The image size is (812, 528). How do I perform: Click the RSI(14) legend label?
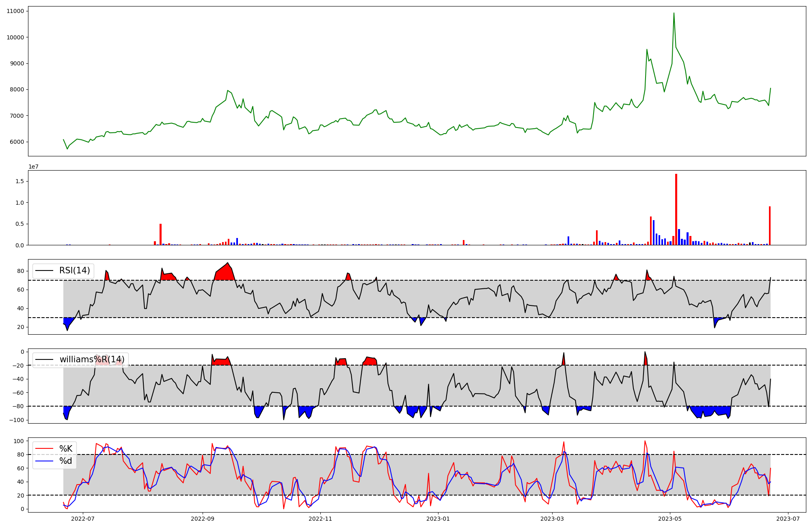click(75, 270)
